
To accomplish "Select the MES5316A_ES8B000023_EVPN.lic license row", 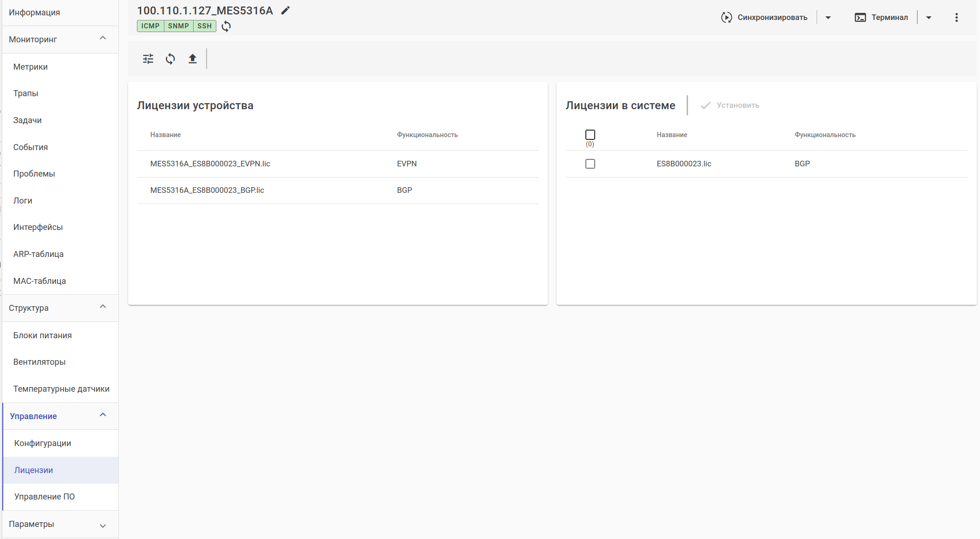I will (x=210, y=164).
